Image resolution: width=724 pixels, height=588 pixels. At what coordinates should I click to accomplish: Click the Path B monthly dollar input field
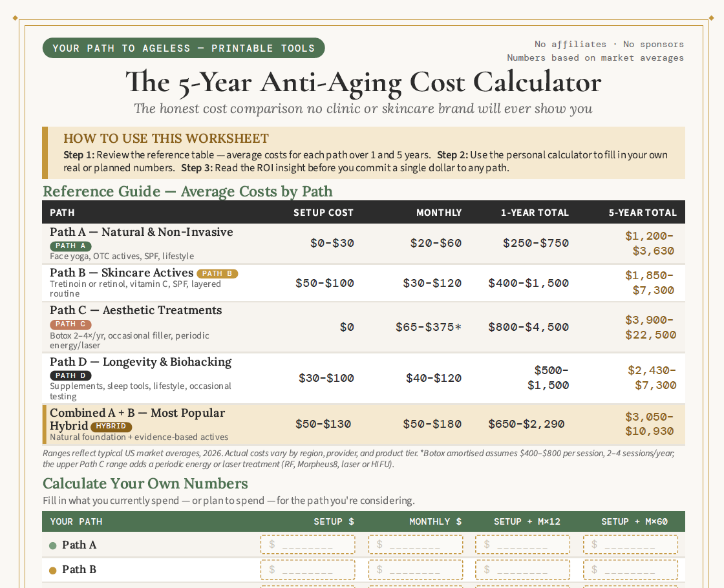416,569
